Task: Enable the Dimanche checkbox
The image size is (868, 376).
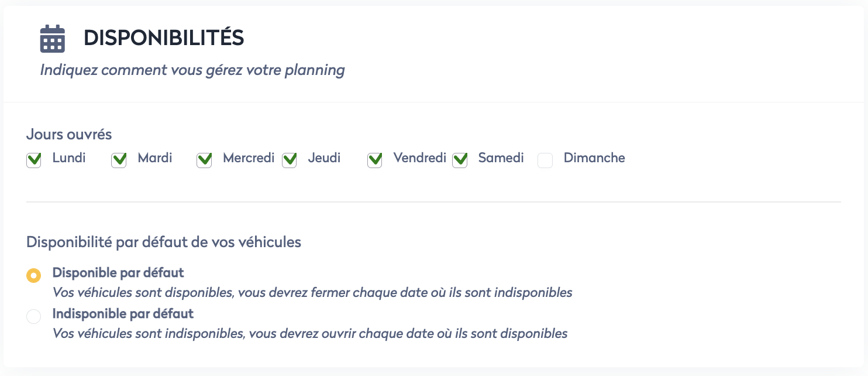Action: [x=545, y=160]
